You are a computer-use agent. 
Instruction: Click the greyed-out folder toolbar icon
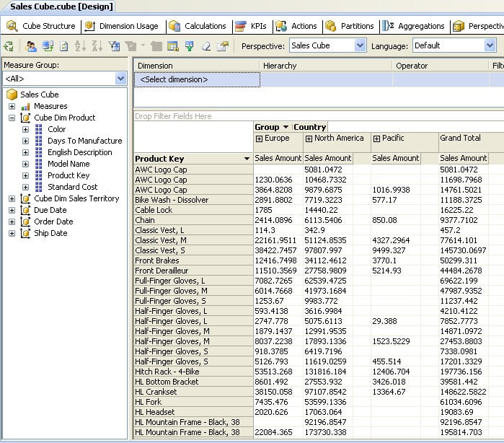[x=156, y=46]
